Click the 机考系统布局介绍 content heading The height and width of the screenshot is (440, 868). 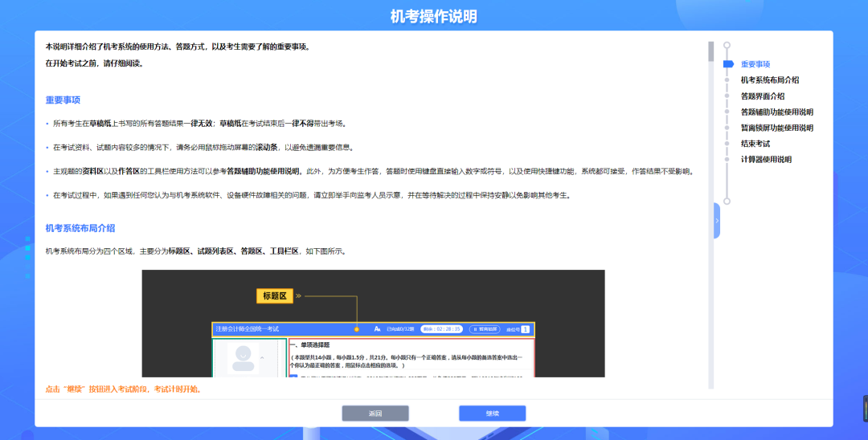click(80, 228)
